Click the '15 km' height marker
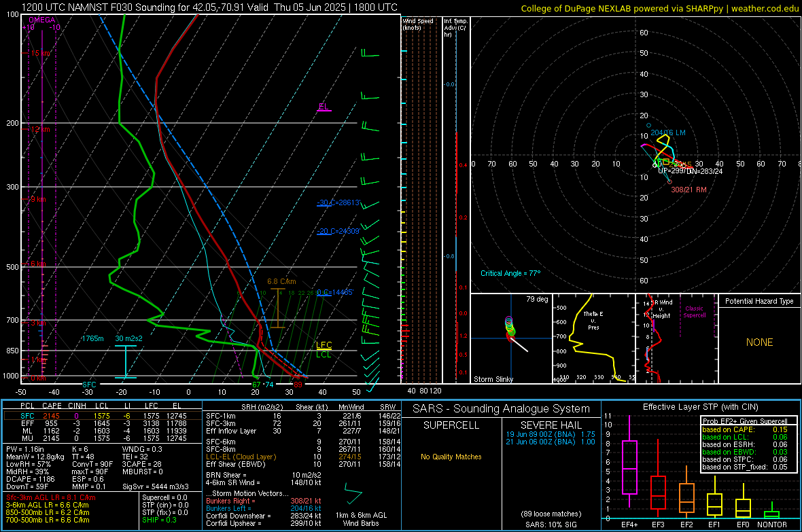Image resolution: width=802 pixels, height=532 pixels. tap(40, 53)
